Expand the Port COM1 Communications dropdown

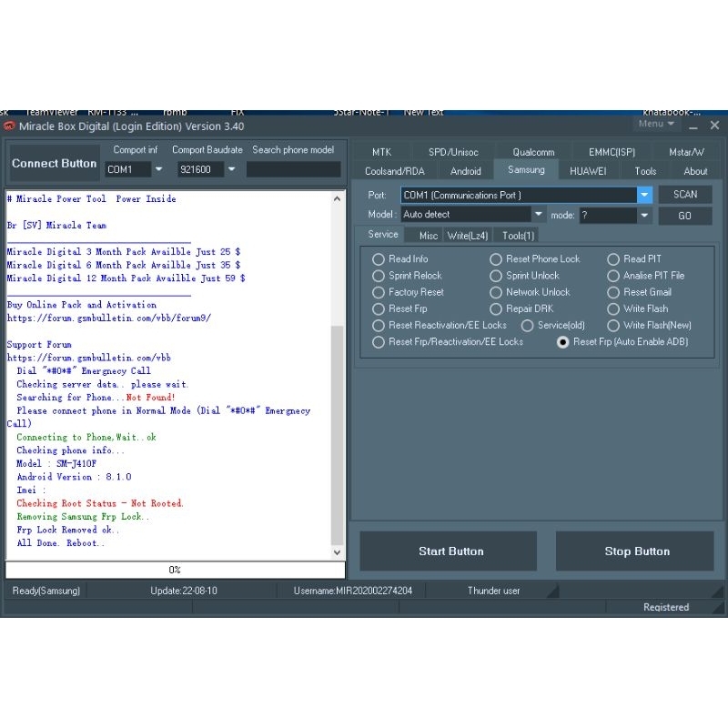click(x=644, y=195)
